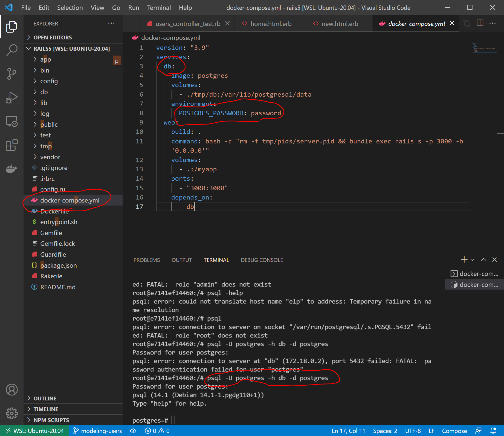Viewport: 504px width, 436px height.
Task: Close the terminal panel
Action: click(x=494, y=259)
